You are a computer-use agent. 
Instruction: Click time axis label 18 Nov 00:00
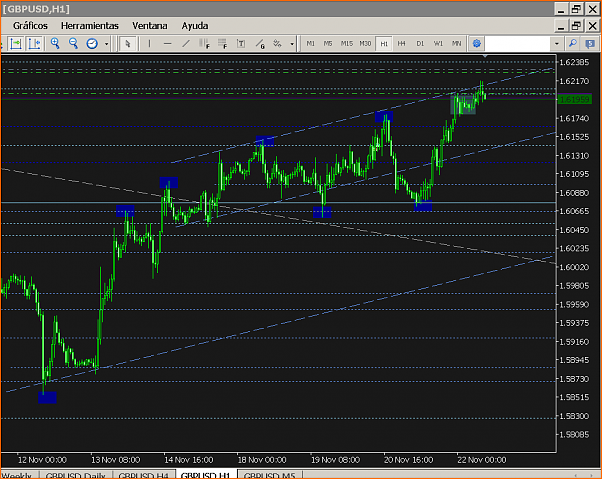click(x=262, y=460)
